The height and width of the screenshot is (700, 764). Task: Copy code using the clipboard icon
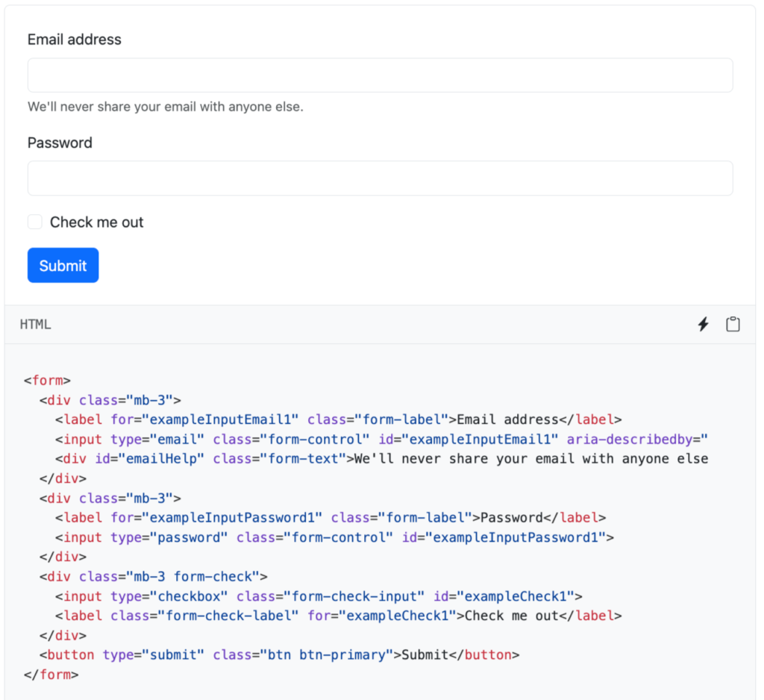click(733, 324)
